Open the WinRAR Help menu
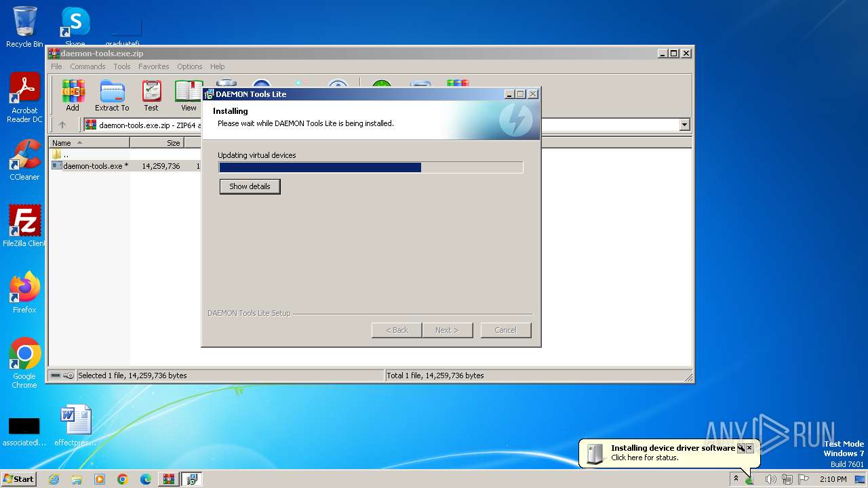Image resolution: width=868 pixels, height=488 pixels. tap(217, 66)
